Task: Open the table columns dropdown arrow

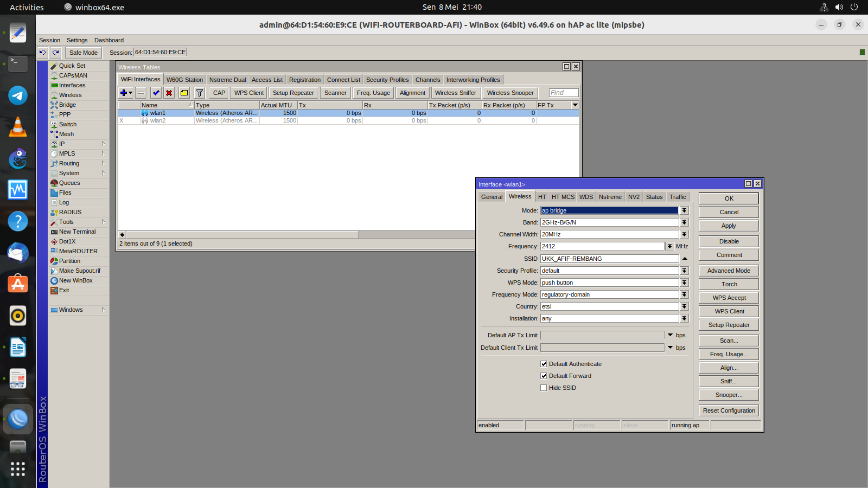Action: [575, 105]
